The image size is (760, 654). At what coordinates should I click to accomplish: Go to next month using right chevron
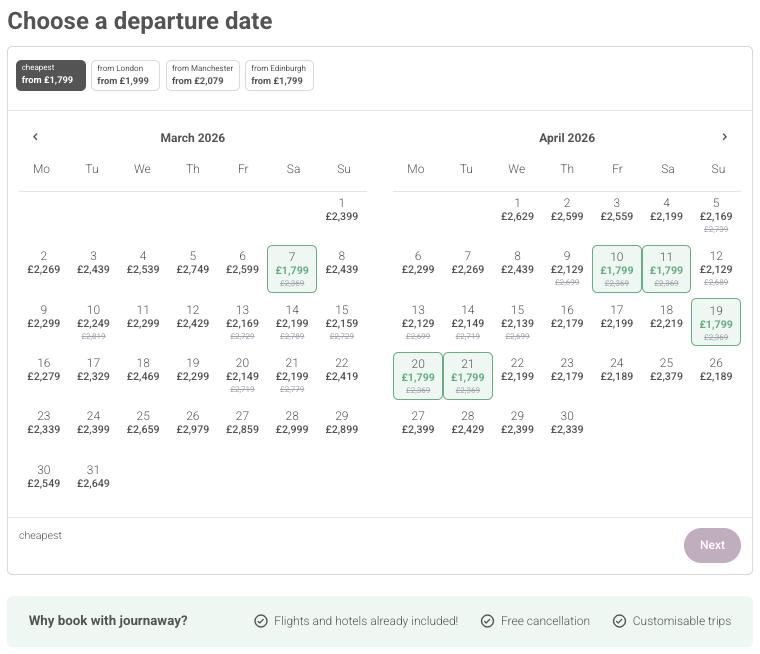coord(725,137)
